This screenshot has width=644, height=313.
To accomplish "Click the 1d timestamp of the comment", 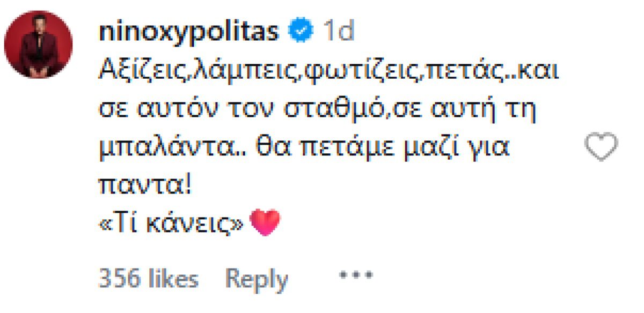I will 338,31.
